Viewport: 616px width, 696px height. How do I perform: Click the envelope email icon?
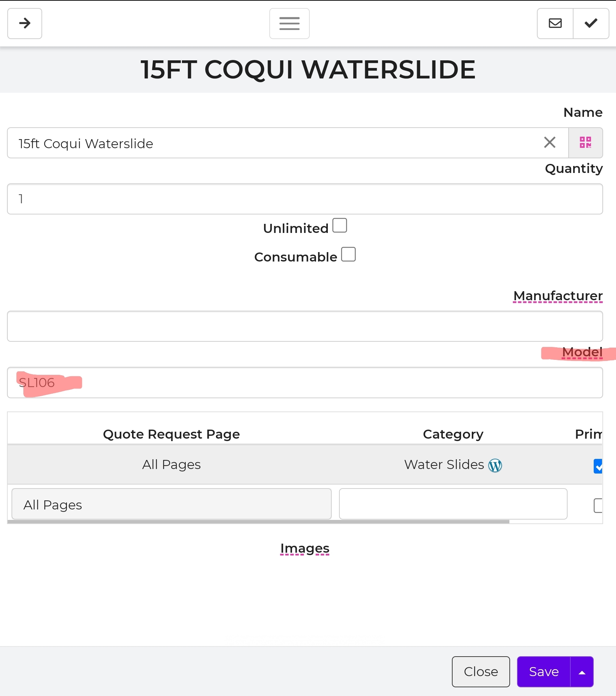[x=555, y=23]
